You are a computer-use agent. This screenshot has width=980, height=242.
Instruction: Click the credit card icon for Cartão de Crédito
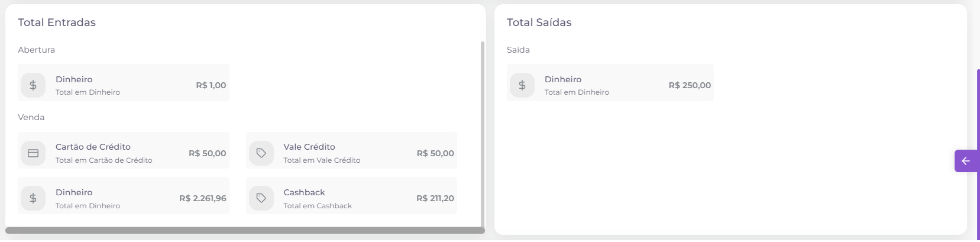click(x=33, y=153)
